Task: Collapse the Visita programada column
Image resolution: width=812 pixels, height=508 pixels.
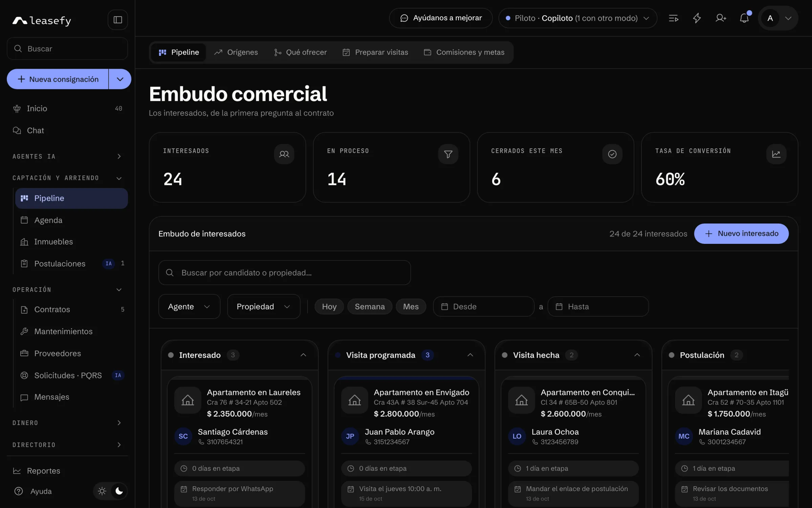Action: tap(470, 355)
